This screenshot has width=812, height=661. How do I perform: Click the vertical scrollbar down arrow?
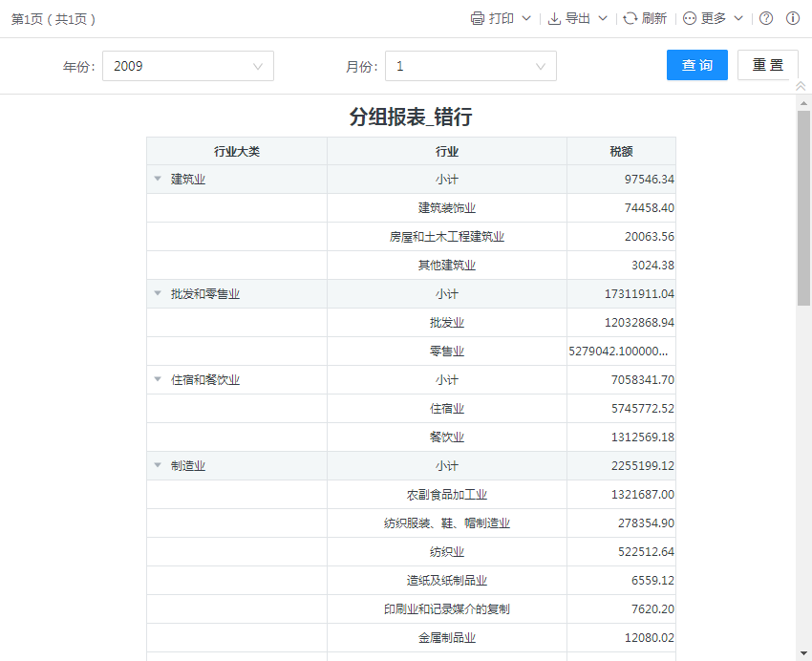coord(804,653)
